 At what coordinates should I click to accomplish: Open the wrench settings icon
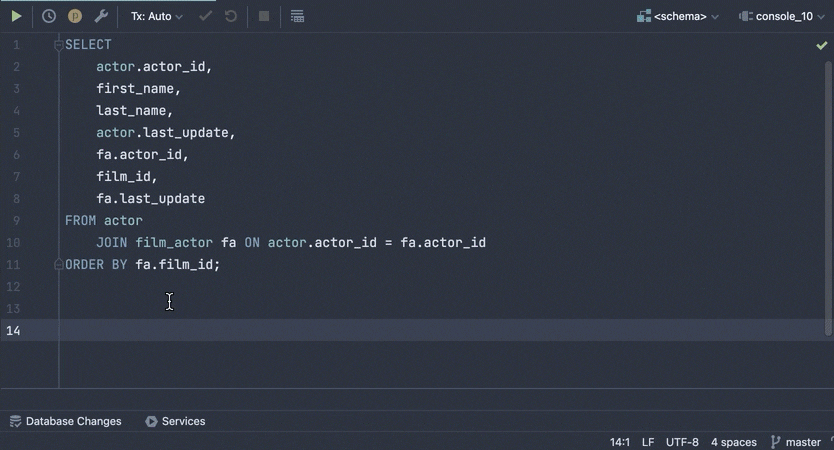tap(101, 16)
